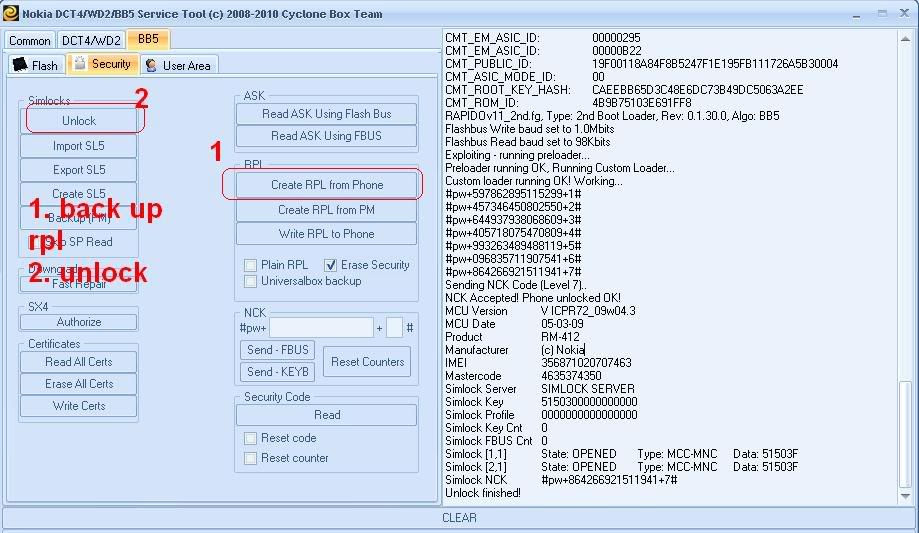This screenshot has height=533, width=919.
Task: Maximize the Service Tool window
Action: click(x=881, y=13)
